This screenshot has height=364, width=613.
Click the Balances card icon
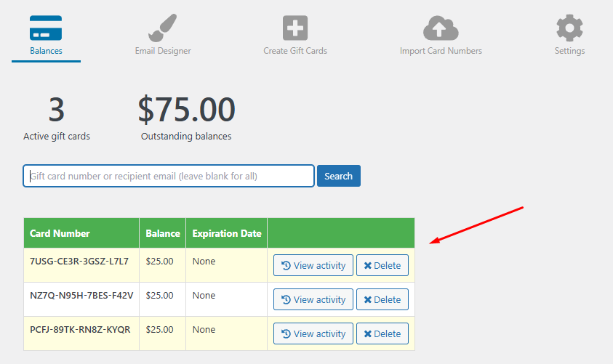tap(46, 28)
